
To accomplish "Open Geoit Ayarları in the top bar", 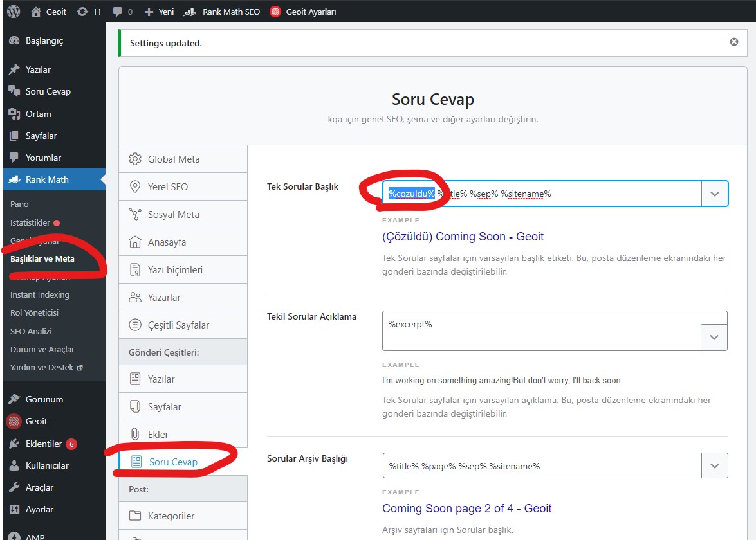I will tap(303, 12).
